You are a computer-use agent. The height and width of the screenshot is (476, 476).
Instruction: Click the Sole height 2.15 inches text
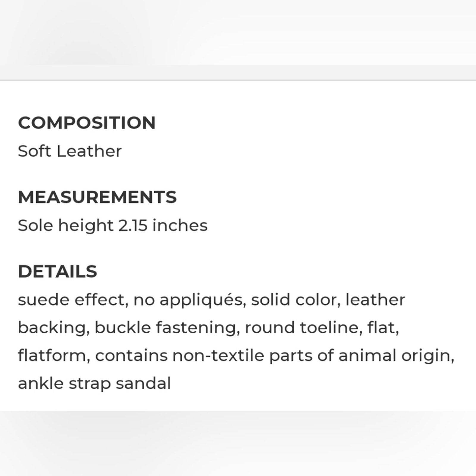[113, 225]
